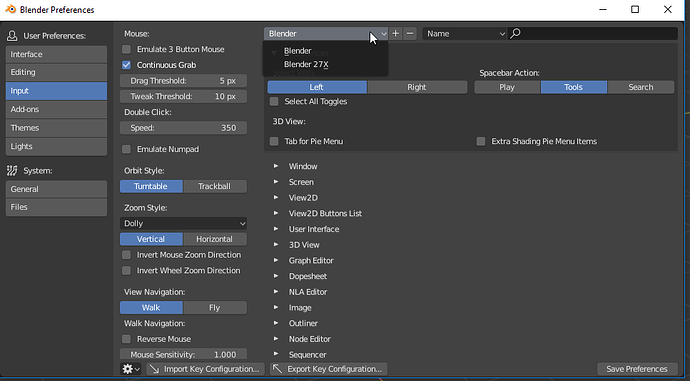Expand the Window keymap category
This screenshot has height=381, width=690.
pos(276,166)
